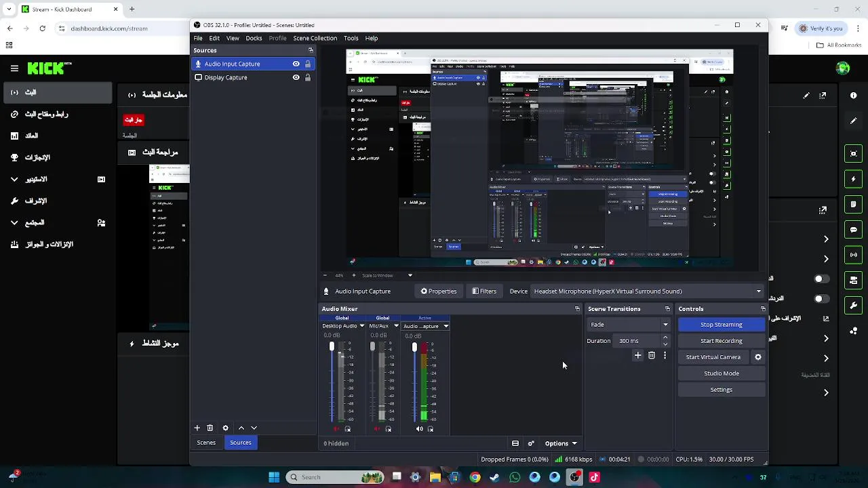Viewport: 868px width, 488px height.
Task: Pop out the Sources dock
Action: click(x=311, y=50)
